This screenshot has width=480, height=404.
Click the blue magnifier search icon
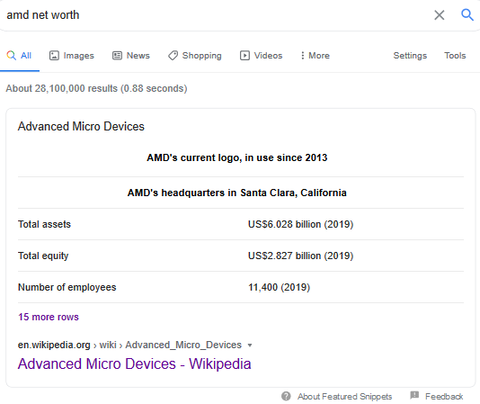click(x=467, y=15)
